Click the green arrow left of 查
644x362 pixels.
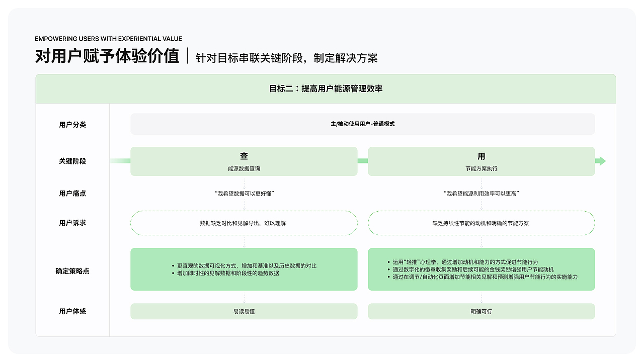(x=120, y=161)
